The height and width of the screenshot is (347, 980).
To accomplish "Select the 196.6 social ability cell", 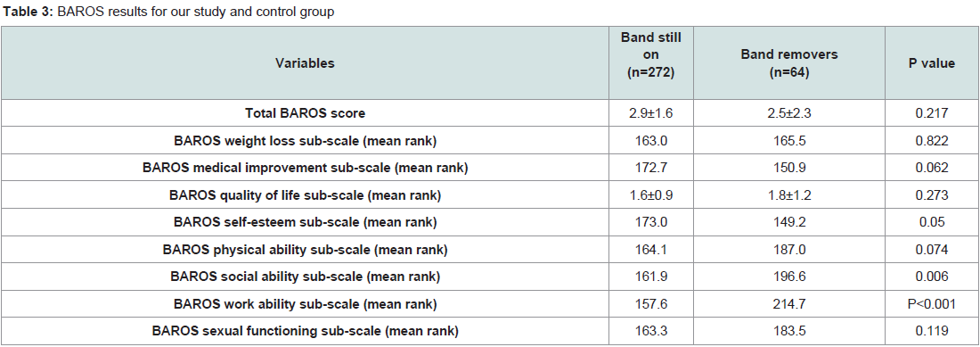I will tap(789, 277).
